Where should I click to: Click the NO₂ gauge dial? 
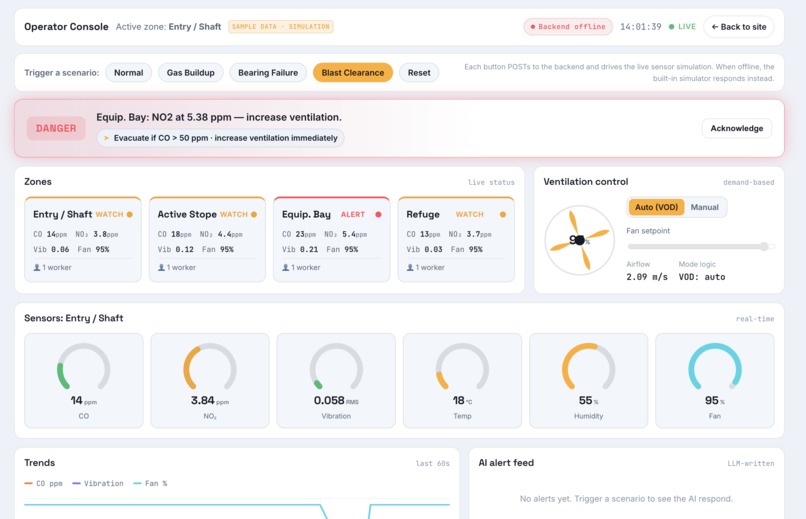pyautogui.click(x=210, y=367)
